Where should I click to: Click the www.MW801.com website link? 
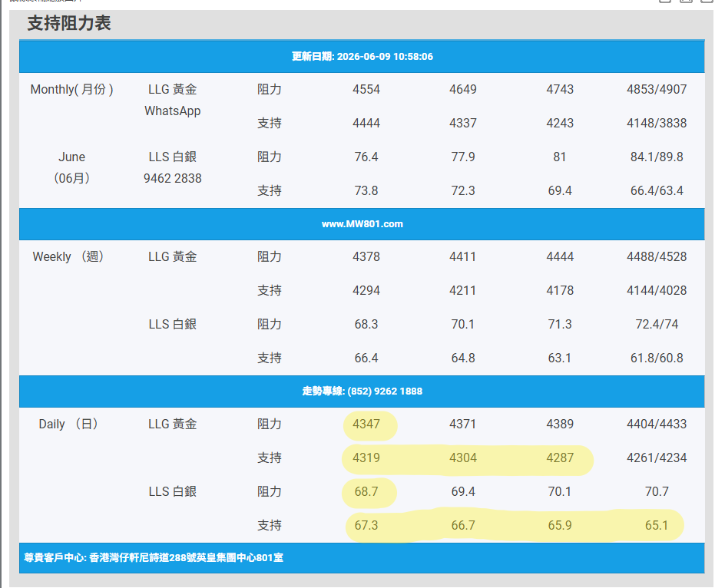tap(362, 224)
